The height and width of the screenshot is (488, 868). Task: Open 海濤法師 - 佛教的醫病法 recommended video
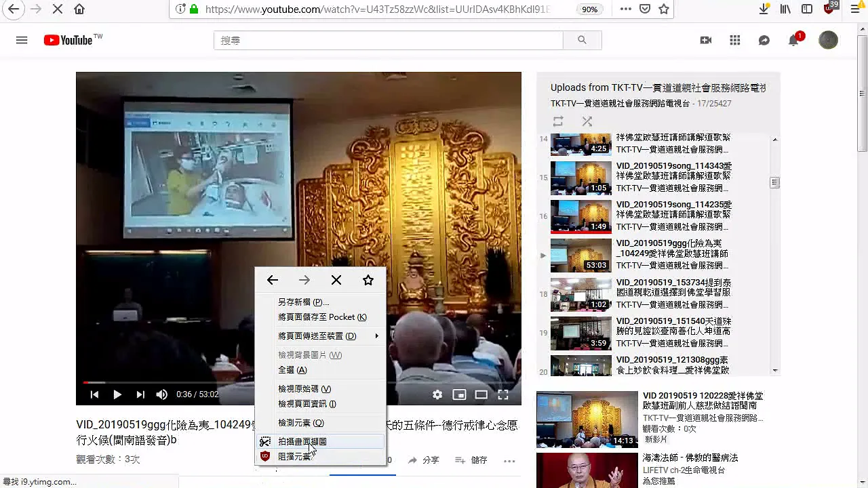click(x=690, y=458)
